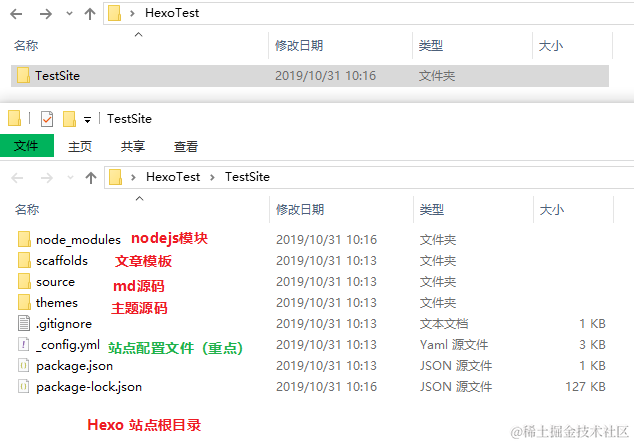Sort TestSite window by 大小 column
The image size is (634, 444).
552,210
